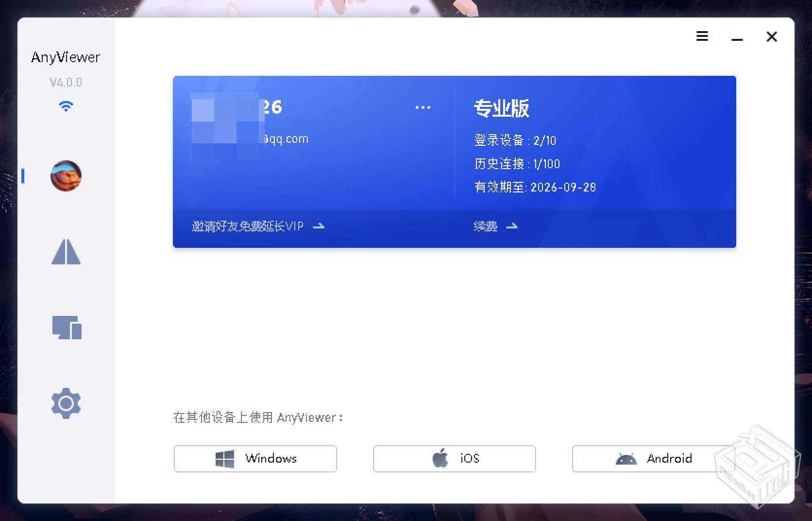The image size is (812, 521).
Task: Switch to the profile tab with avatar photo
Action: (x=66, y=176)
